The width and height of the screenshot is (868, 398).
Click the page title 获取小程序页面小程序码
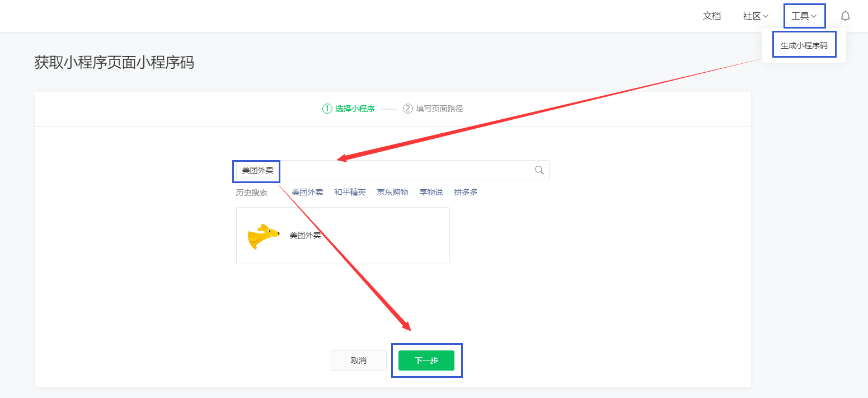coord(114,63)
